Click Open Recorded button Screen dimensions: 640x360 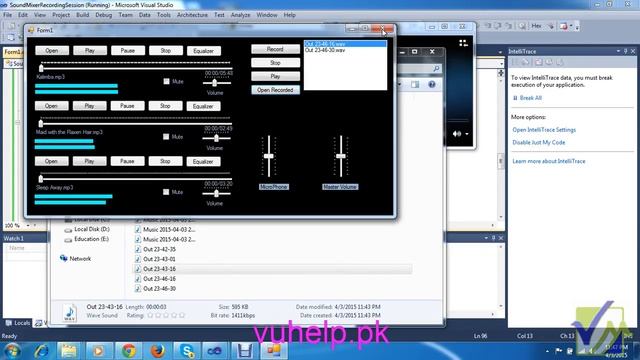(275, 90)
